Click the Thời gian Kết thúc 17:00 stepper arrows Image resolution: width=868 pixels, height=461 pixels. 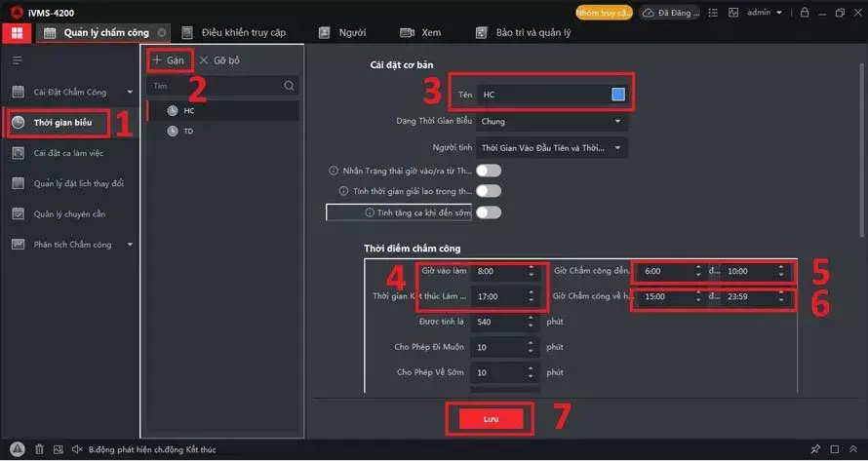[x=531, y=296]
